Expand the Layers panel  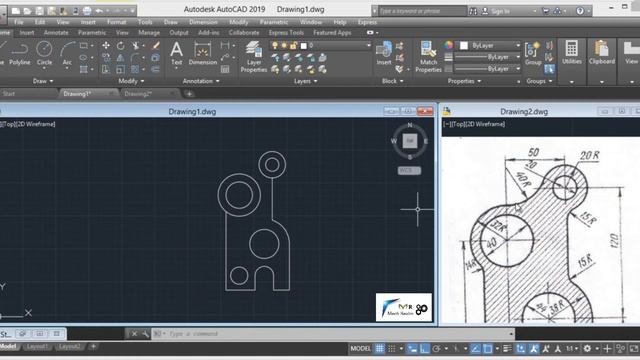pyautogui.click(x=306, y=81)
